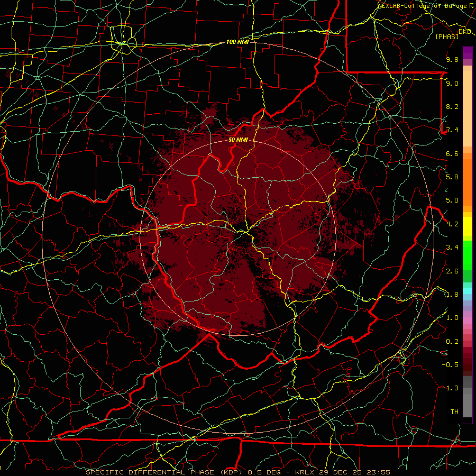Viewport: 476px width, 476px height.
Task: Click the 0.5 DEG elevation text
Action: 264,472
